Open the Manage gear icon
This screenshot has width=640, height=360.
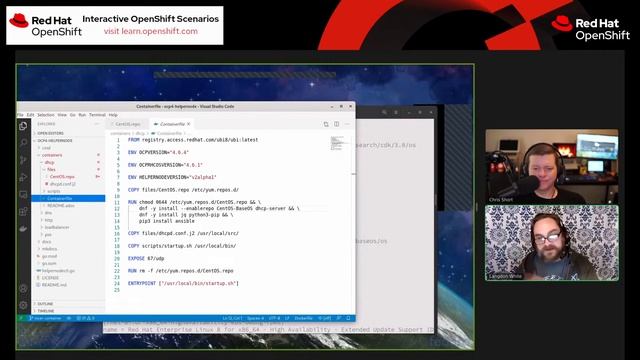pos(23,305)
